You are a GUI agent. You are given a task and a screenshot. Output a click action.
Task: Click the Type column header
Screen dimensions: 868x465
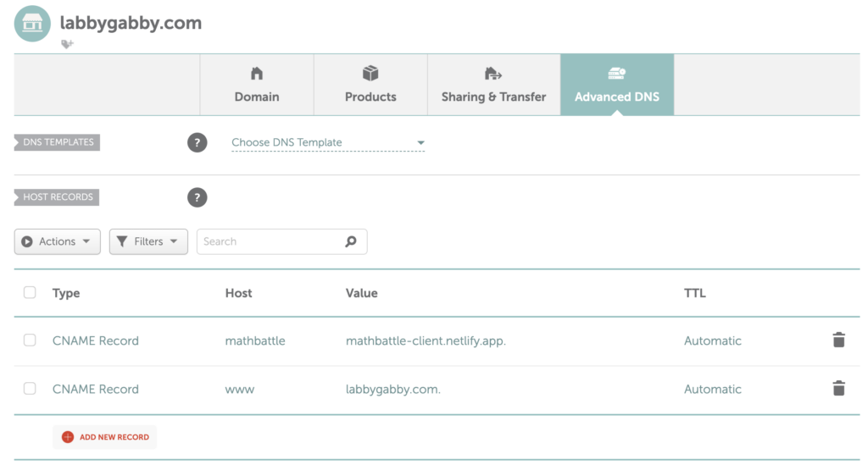(66, 293)
